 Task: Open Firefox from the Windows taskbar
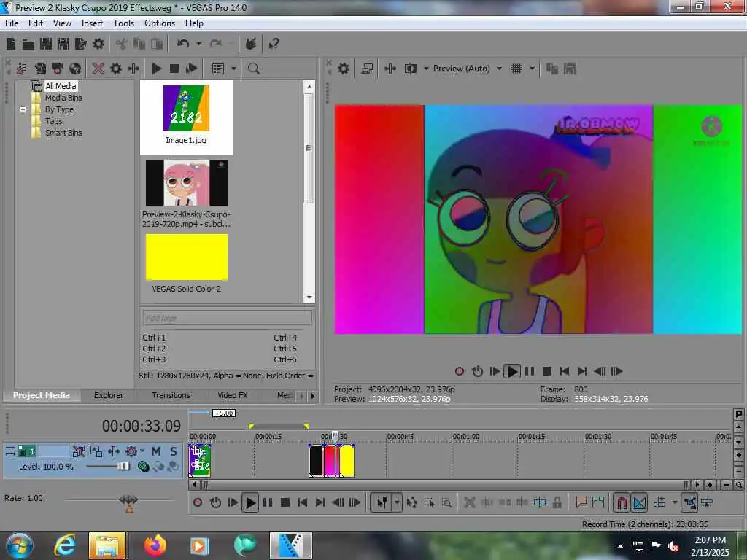tap(156, 545)
